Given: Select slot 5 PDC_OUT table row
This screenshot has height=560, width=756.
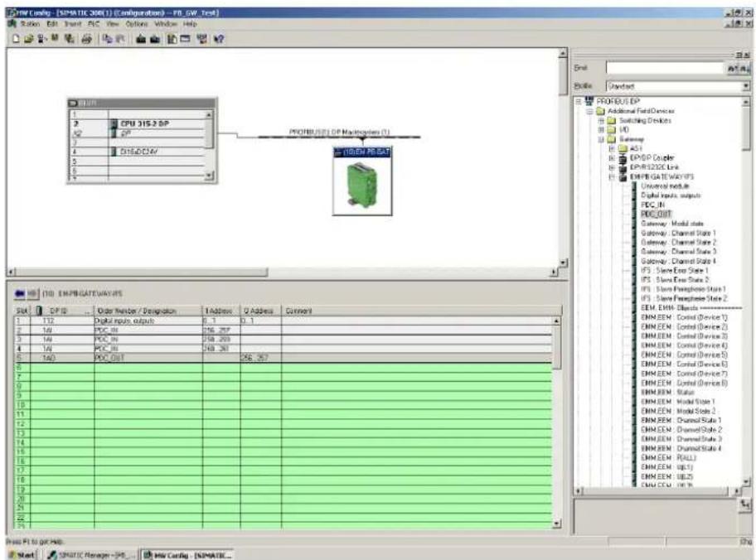Looking at the screenshot, I should click(283, 358).
